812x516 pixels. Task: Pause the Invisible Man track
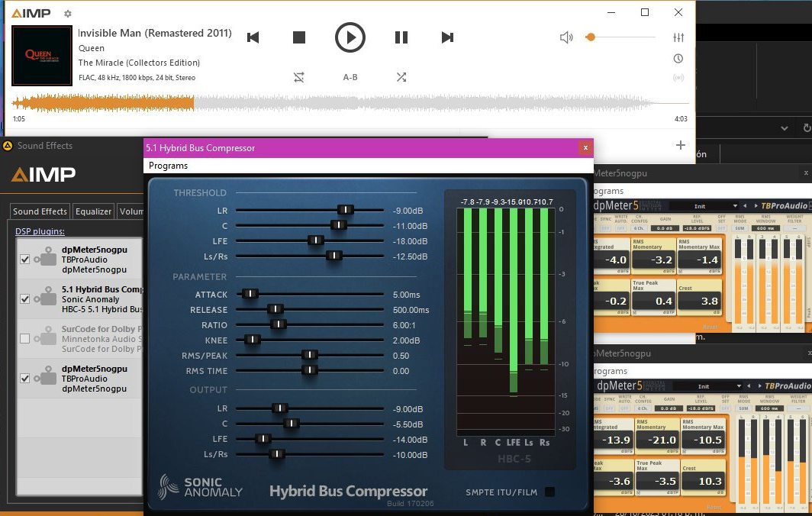pos(401,37)
